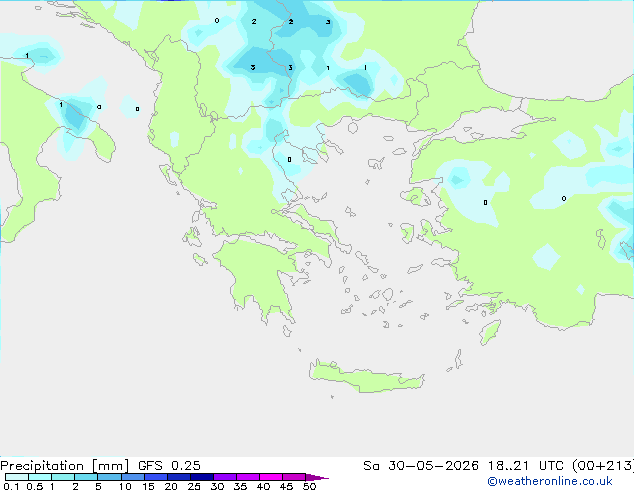634x490 pixels.
Task: Click the '(00+213)' forecast offset text
Action: point(603,466)
